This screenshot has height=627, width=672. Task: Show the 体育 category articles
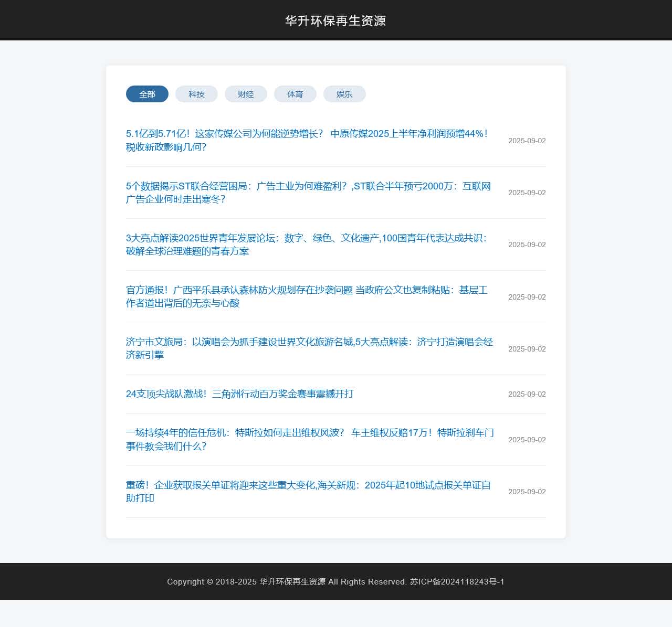coord(295,94)
